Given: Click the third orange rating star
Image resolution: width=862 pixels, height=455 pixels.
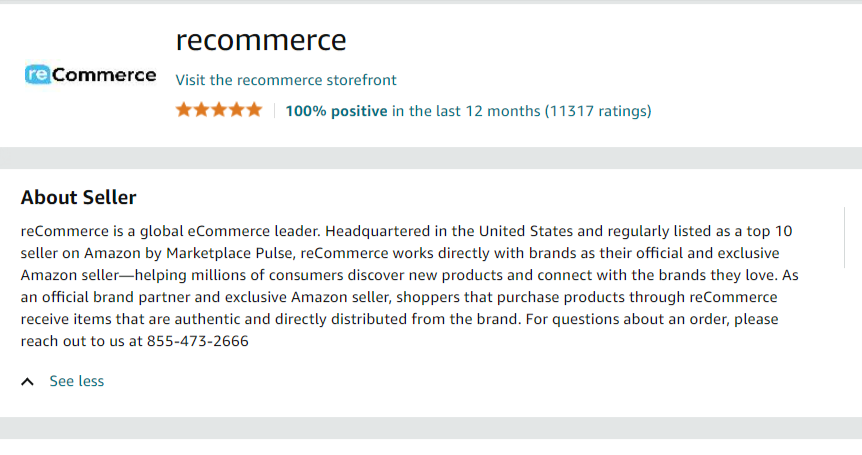Looking at the screenshot, I should pyautogui.click(x=219, y=110).
